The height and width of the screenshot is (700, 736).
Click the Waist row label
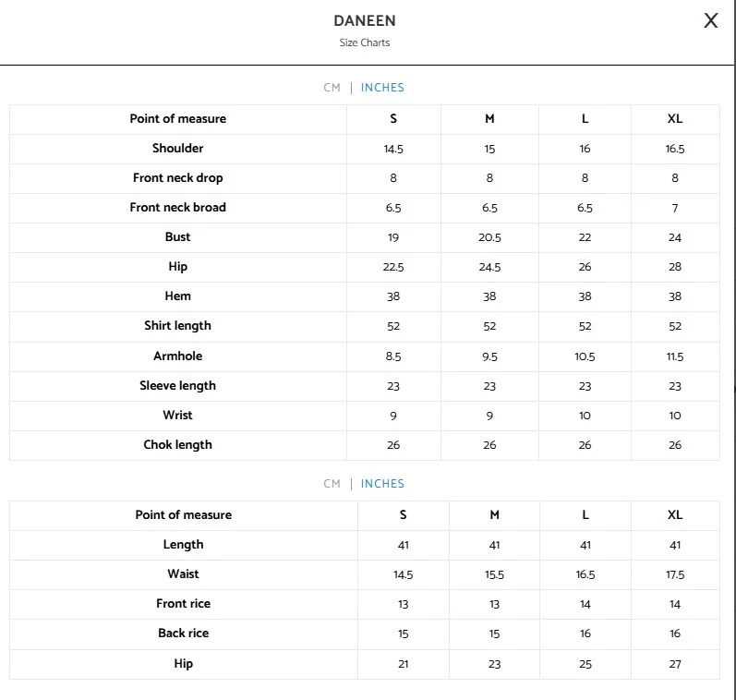(183, 574)
